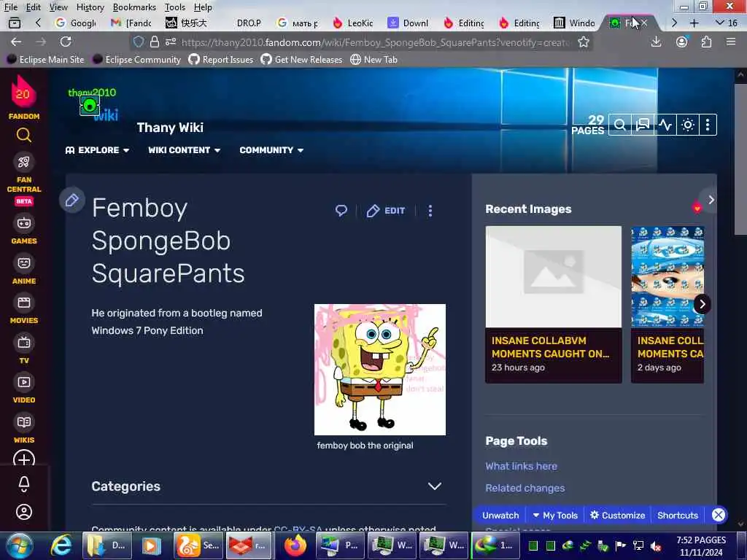Open Firefox taskbar icon
The image size is (747, 560).
click(295, 545)
